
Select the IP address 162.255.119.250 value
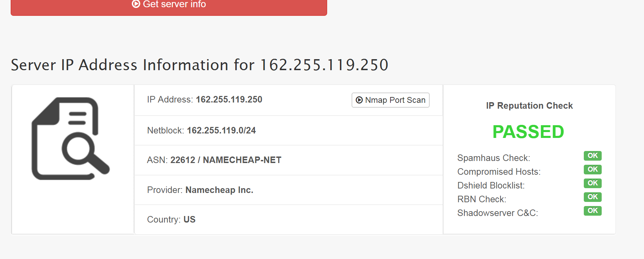[229, 99]
